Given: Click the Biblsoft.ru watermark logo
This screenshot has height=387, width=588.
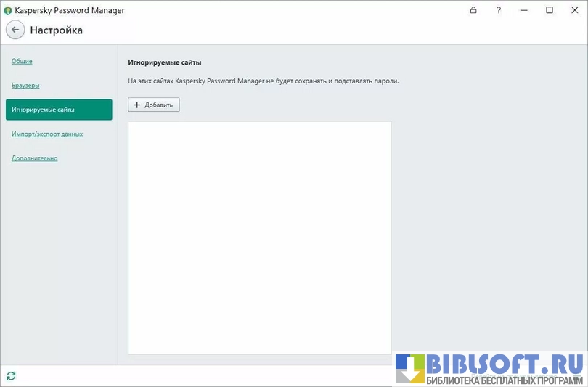Looking at the screenshot, I should (x=491, y=369).
